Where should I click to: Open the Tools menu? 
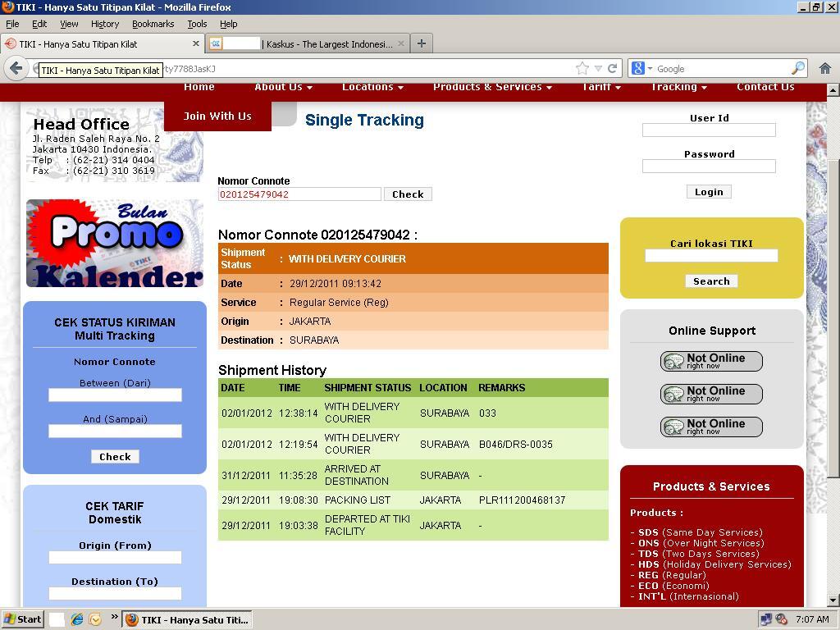click(197, 24)
